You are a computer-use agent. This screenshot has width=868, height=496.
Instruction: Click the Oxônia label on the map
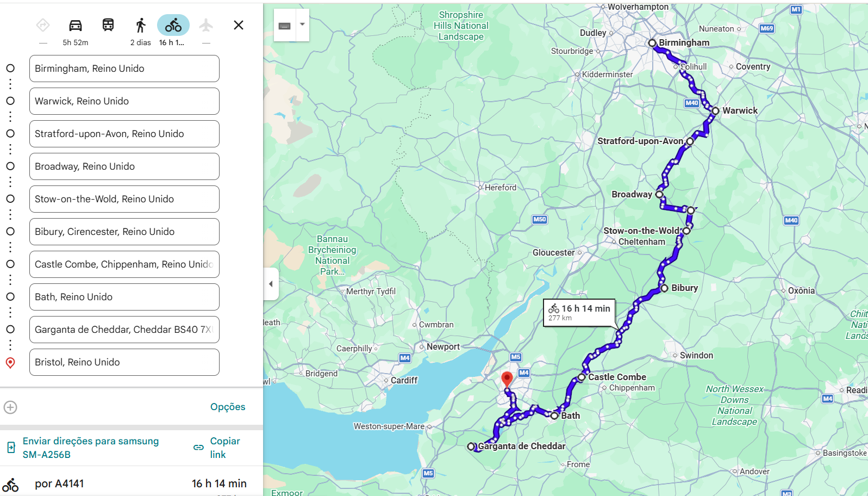click(x=801, y=291)
